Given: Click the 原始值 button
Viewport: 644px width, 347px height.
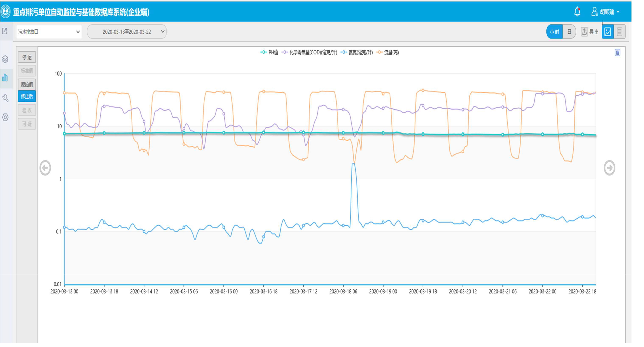Looking at the screenshot, I should pos(27,84).
